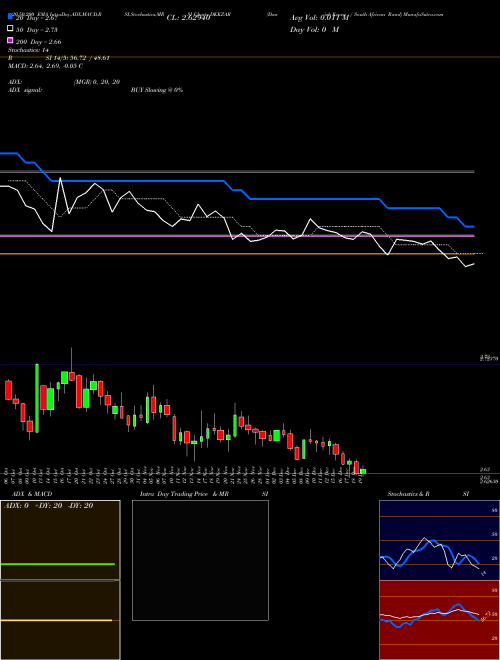Click the 'ADX: 0 +DY: 20 -DY: 20' readout
The height and width of the screenshot is (660, 500).
point(48,506)
